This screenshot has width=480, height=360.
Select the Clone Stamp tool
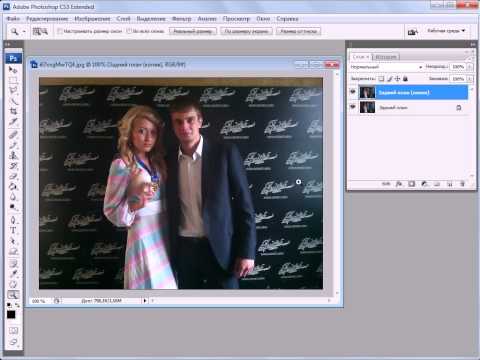pyautogui.click(x=13, y=155)
